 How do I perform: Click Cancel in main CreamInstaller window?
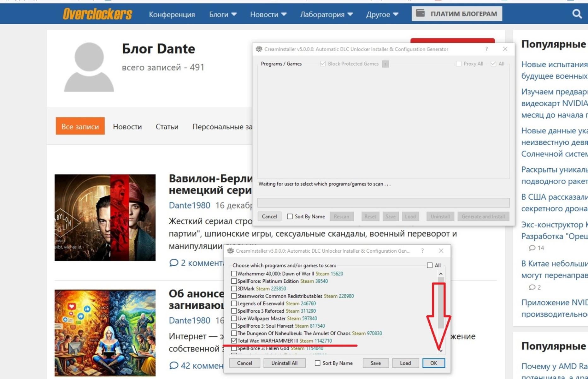(269, 217)
